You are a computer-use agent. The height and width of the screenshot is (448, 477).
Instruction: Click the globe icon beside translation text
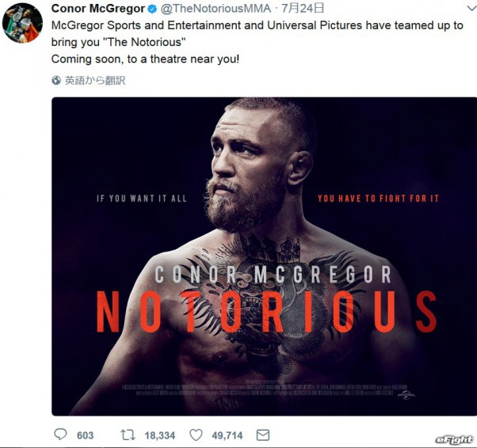(x=56, y=80)
